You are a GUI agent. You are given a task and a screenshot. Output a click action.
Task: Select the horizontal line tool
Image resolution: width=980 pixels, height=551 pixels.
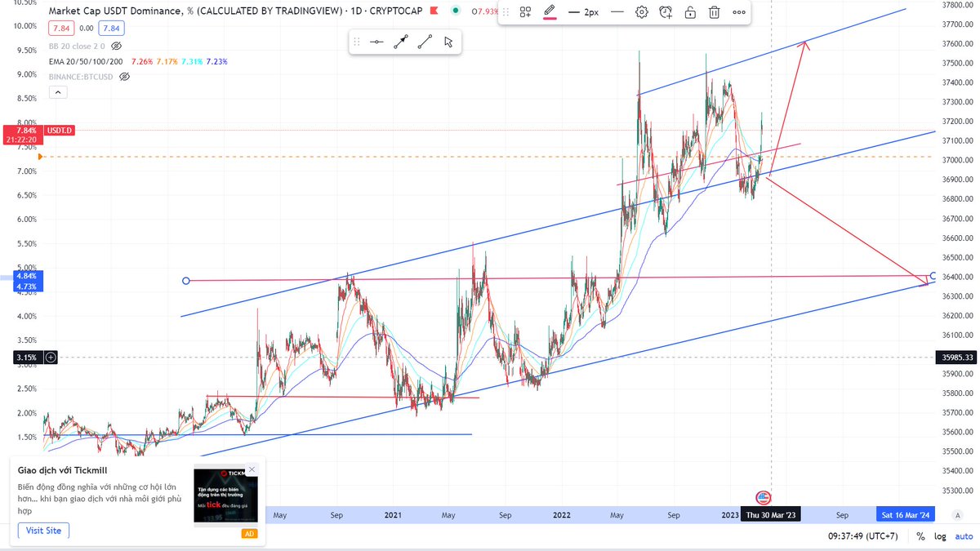pos(376,42)
